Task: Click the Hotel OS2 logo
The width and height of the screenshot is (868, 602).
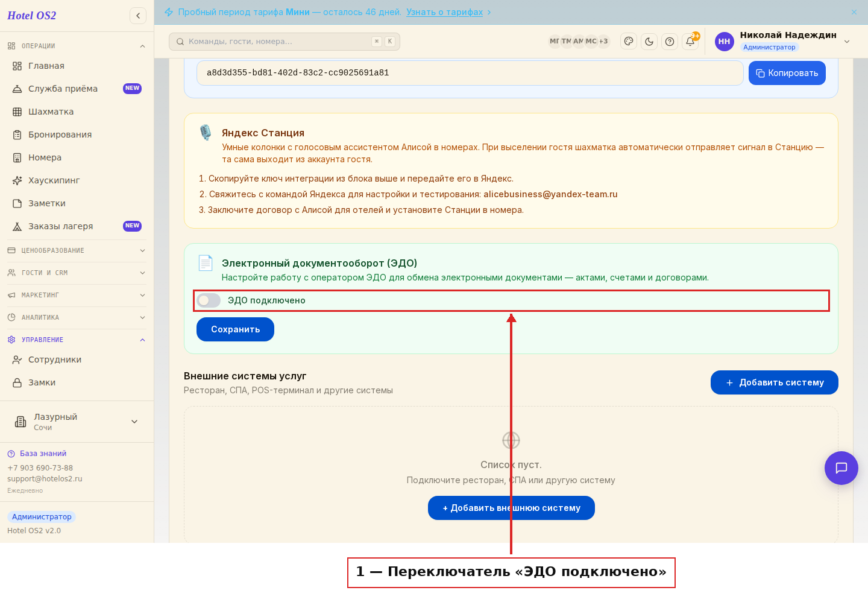Action: pyautogui.click(x=32, y=16)
